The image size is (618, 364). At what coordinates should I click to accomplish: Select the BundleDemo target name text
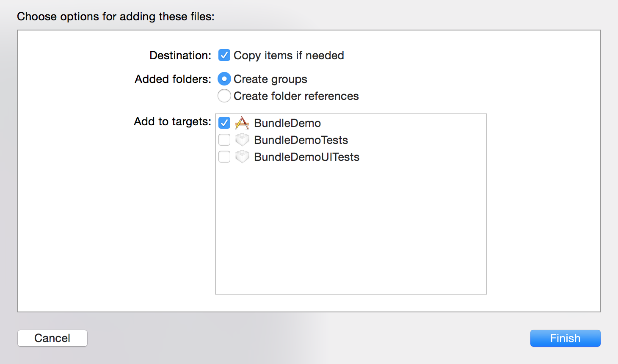pyautogui.click(x=287, y=123)
